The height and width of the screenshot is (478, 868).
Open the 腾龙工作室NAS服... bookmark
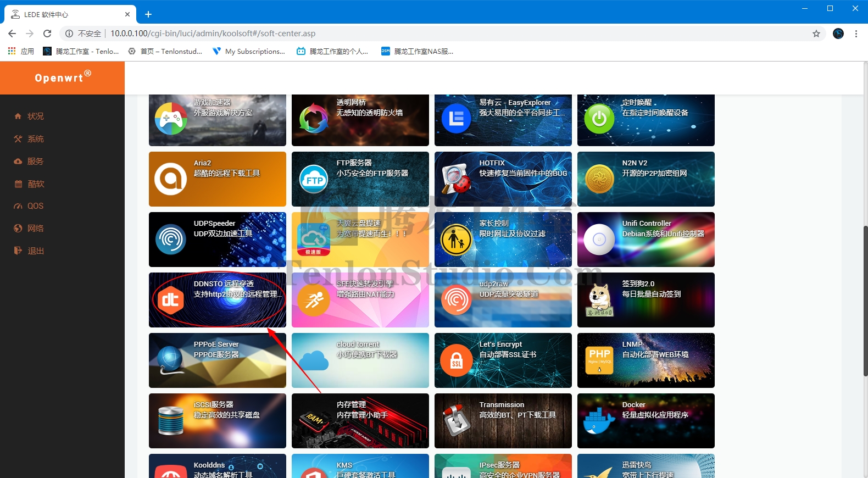pos(418,51)
